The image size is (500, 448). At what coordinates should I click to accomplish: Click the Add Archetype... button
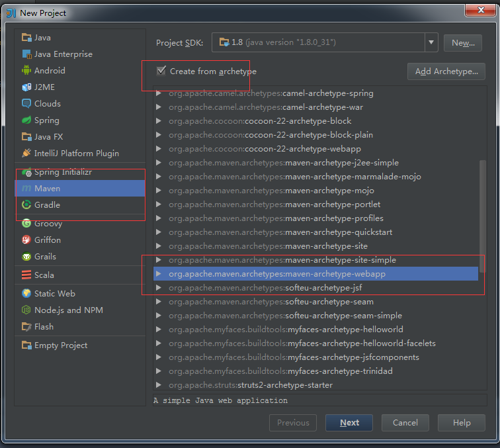pos(446,71)
